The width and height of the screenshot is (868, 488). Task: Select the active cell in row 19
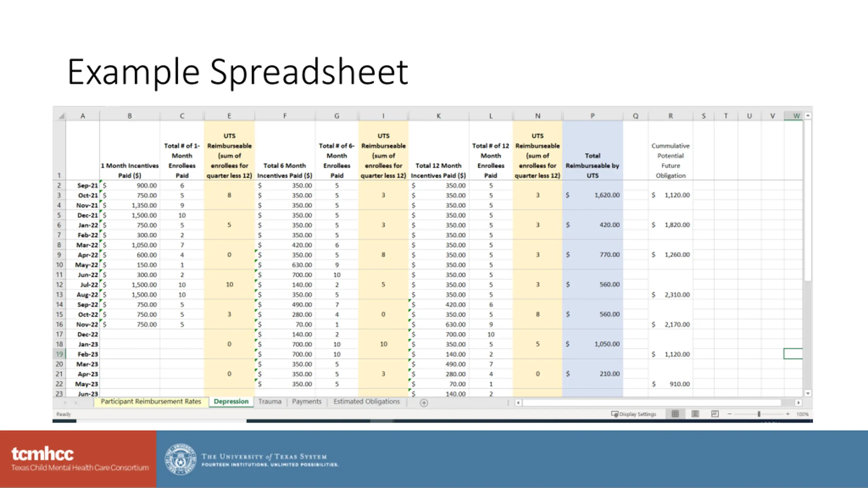click(793, 354)
